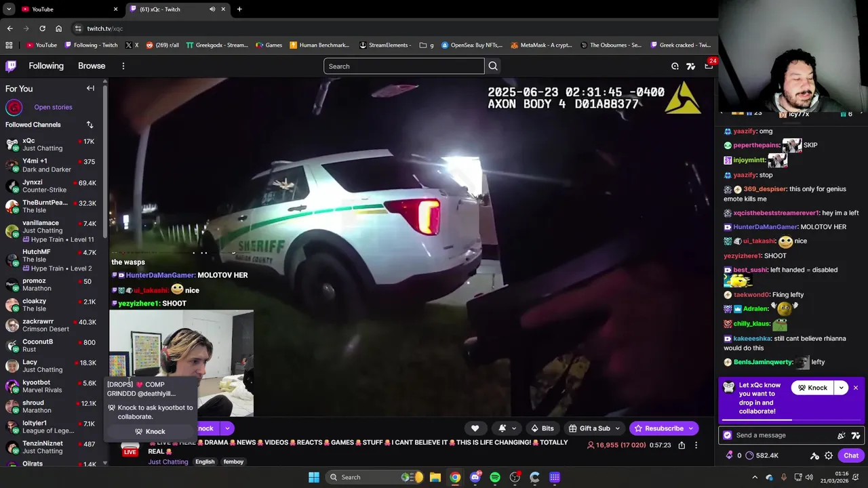Click the femboy stream tag
This screenshot has width=868, height=488.
click(x=233, y=462)
